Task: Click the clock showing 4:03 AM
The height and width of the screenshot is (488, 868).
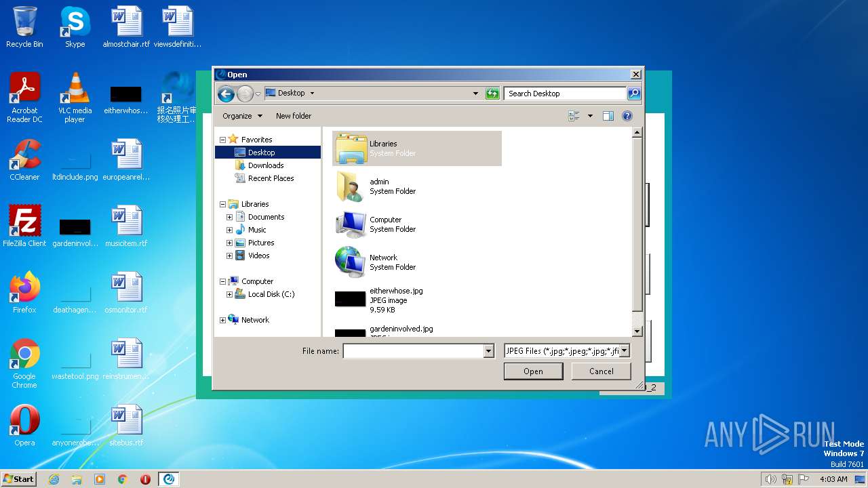Action: (x=833, y=479)
